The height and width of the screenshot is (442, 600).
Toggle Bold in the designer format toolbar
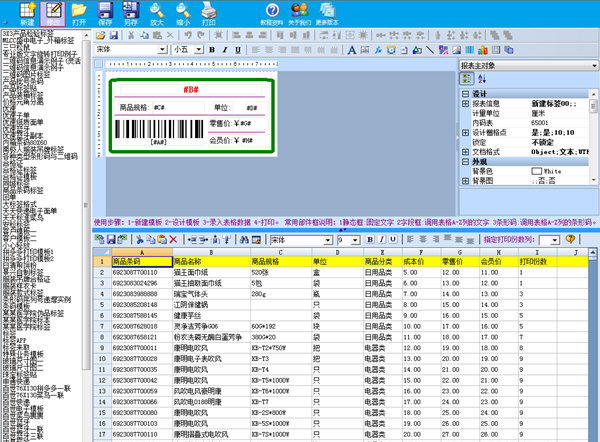pyautogui.click(x=211, y=49)
